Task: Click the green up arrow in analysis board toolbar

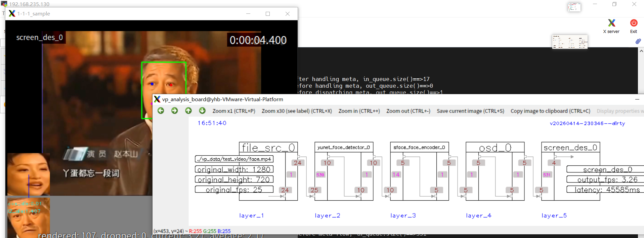Action: pyautogui.click(x=188, y=111)
